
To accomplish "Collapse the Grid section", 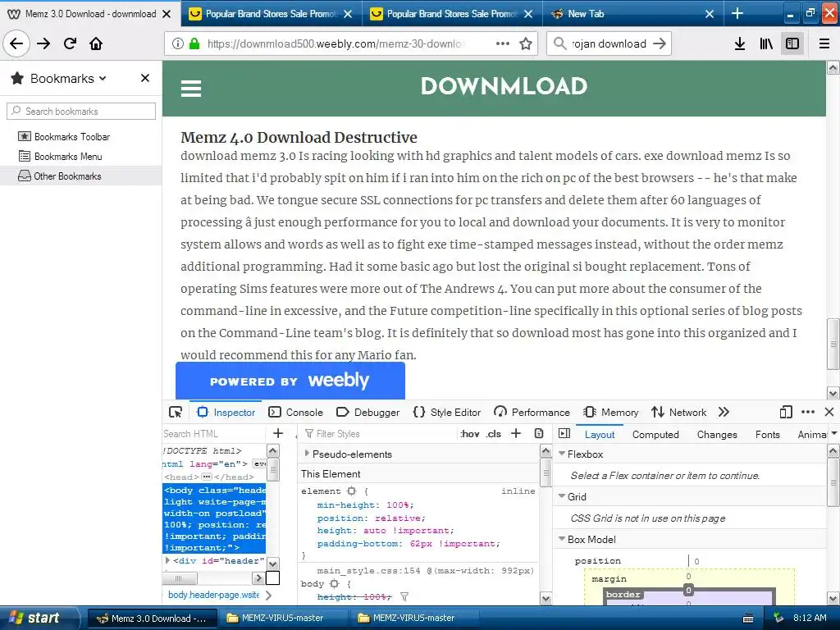I will click(x=561, y=496).
